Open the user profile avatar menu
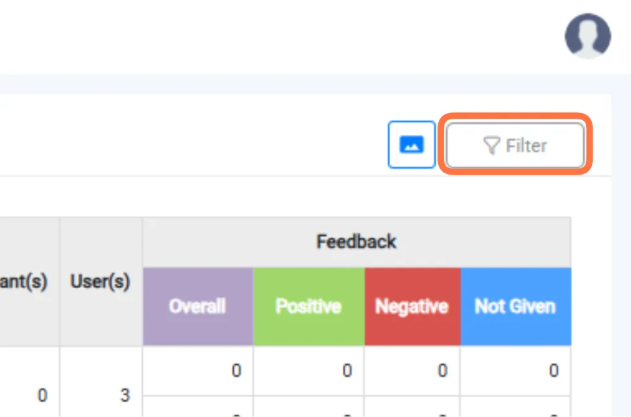This screenshot has height=417, width=631. 588,36
